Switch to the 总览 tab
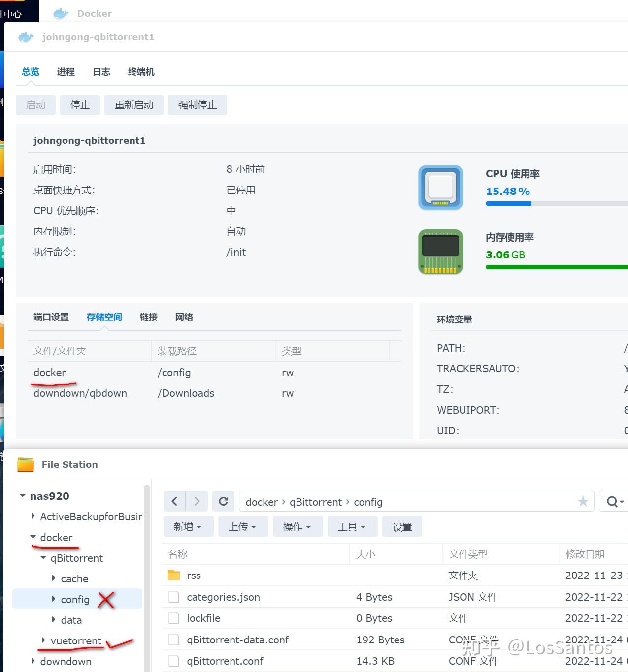 pos(31,72)
